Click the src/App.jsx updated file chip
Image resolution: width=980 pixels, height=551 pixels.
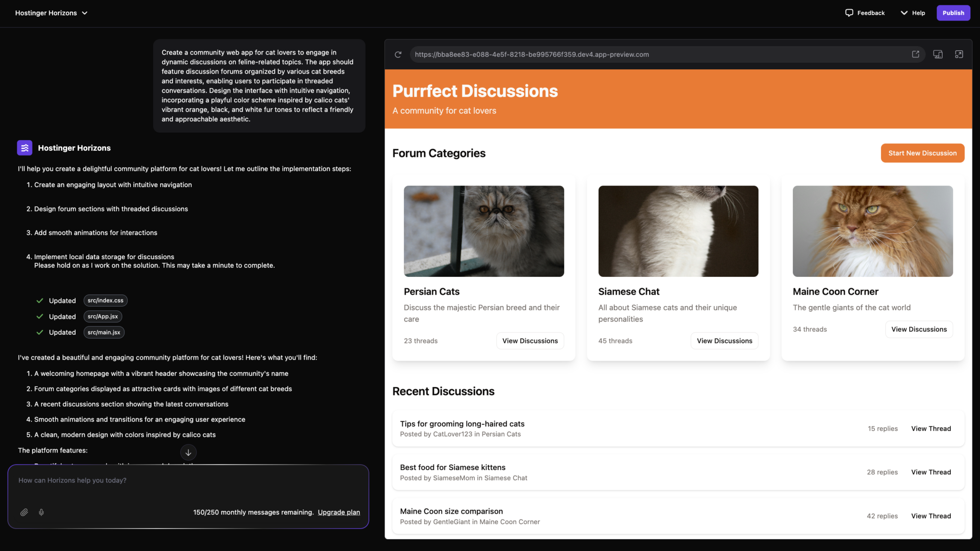pos(102,316)
